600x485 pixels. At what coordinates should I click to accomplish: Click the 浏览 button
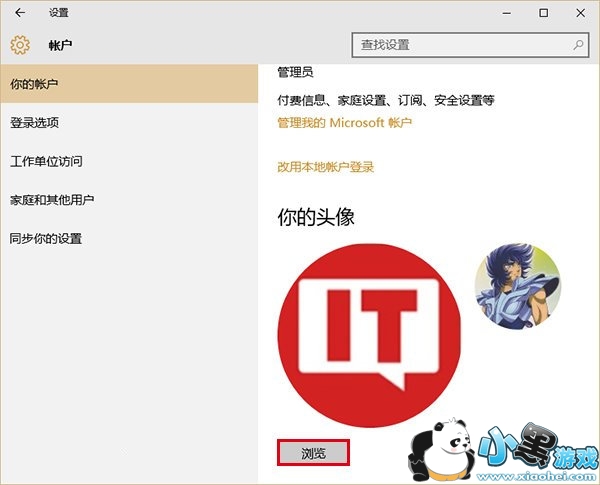[x=313, y=453]
